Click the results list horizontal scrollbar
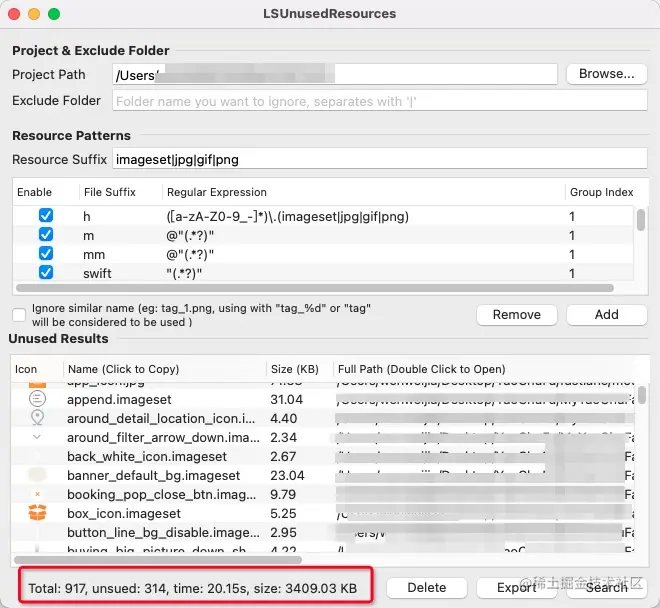The image size is (660, 608). click(158, 560)
